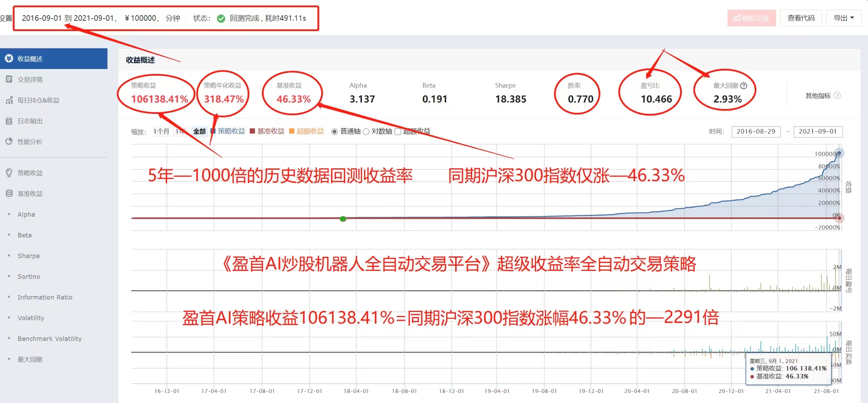Select Benchmark Volatility in the sidebar
868x403 pixels.
click(x=50, y=338)
